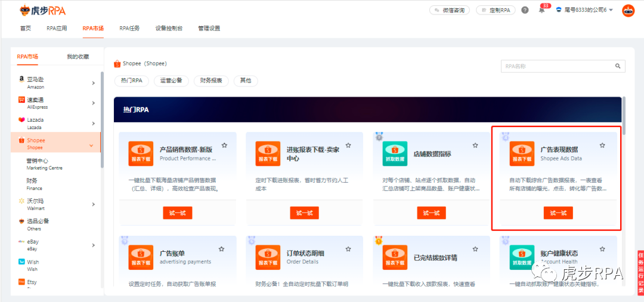Click 订单状态明细 orange report icon
The width and height of the screenshot is (644, 302).
(268, 258)
